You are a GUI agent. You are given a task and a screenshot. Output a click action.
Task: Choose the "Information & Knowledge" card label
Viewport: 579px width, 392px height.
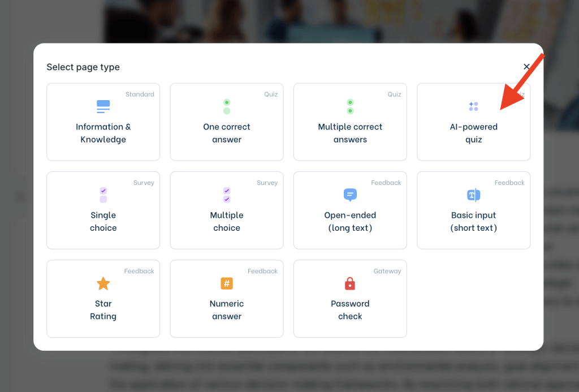pyautogui.click(x=103, y=133)
